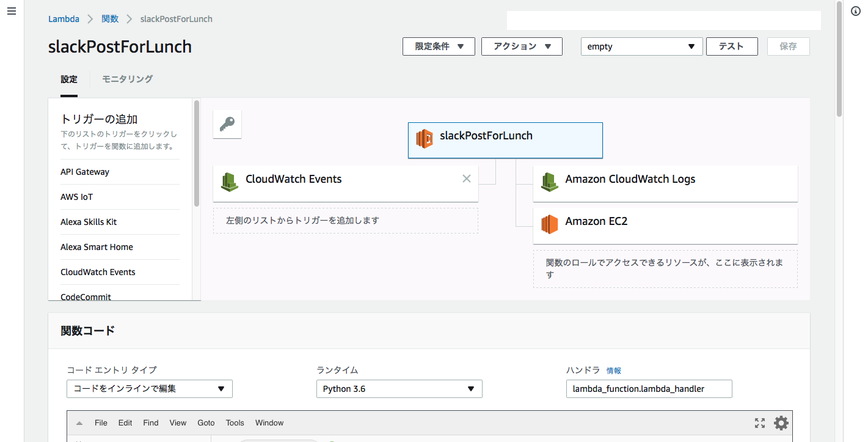
Task: Click the Lambda icon in slackPostForLunch box
Action: (425, 139)
